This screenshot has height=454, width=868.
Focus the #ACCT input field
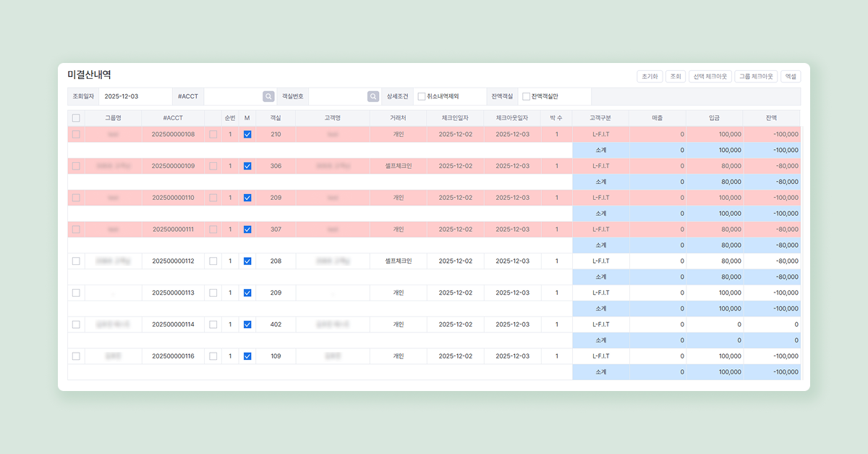tap(232, 96)
